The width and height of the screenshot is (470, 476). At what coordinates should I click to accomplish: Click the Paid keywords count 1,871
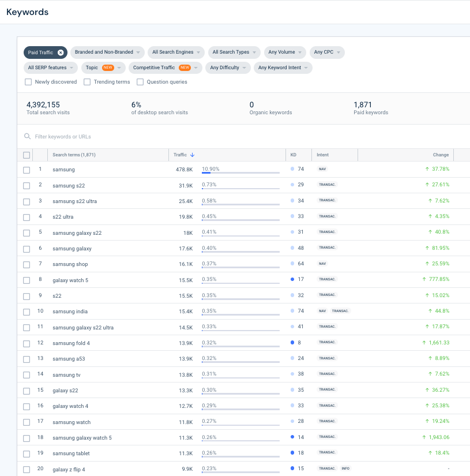click(363, 105)
